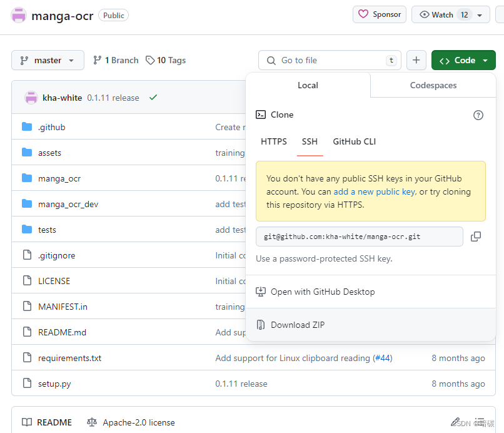Copy the clone URL with copy icon
The width and height of the screenshot is (504, 433).
point(476,237)
